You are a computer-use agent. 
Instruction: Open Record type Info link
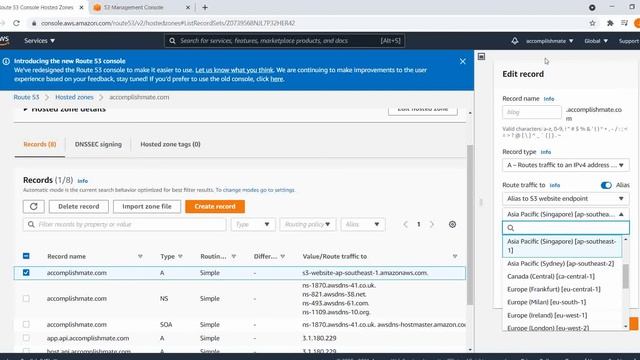[x=546, y=152]
